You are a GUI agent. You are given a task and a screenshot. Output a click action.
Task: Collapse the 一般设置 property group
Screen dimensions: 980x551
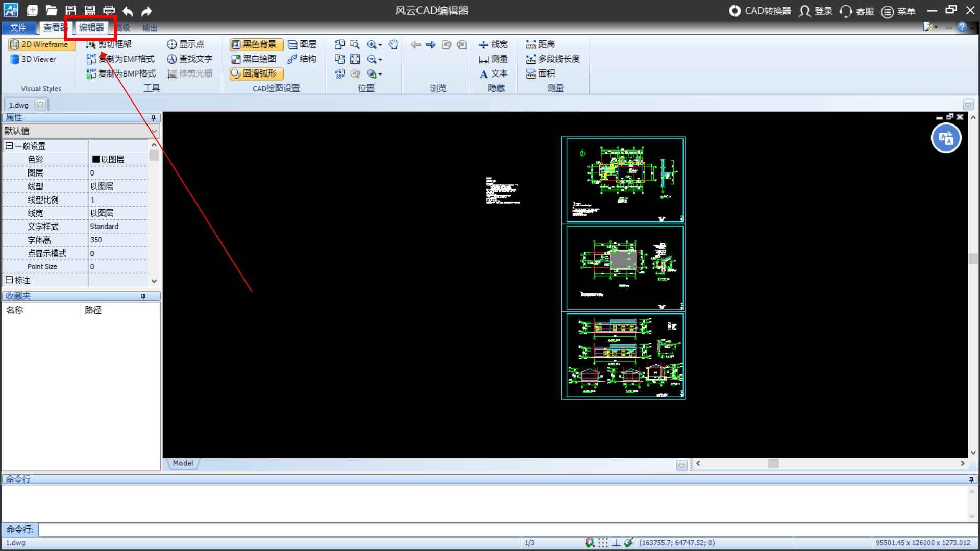[x=9, y=146]
